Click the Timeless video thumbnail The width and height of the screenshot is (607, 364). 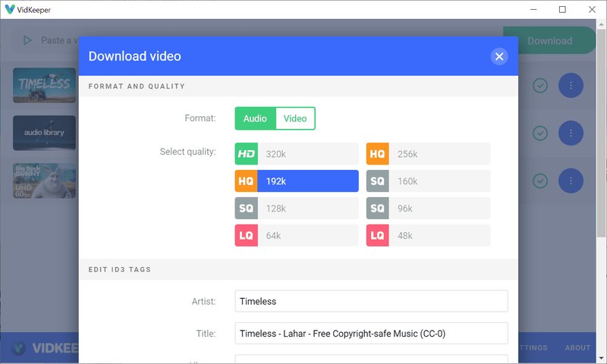click(45, 85)
